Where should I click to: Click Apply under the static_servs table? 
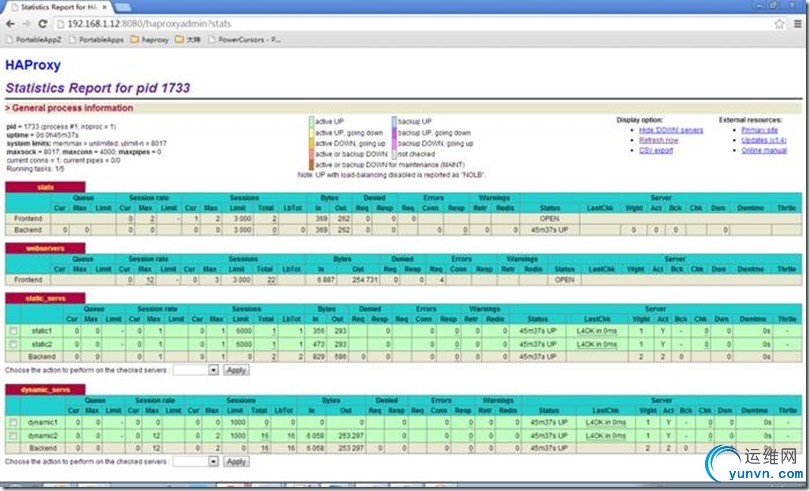[235, 369]
